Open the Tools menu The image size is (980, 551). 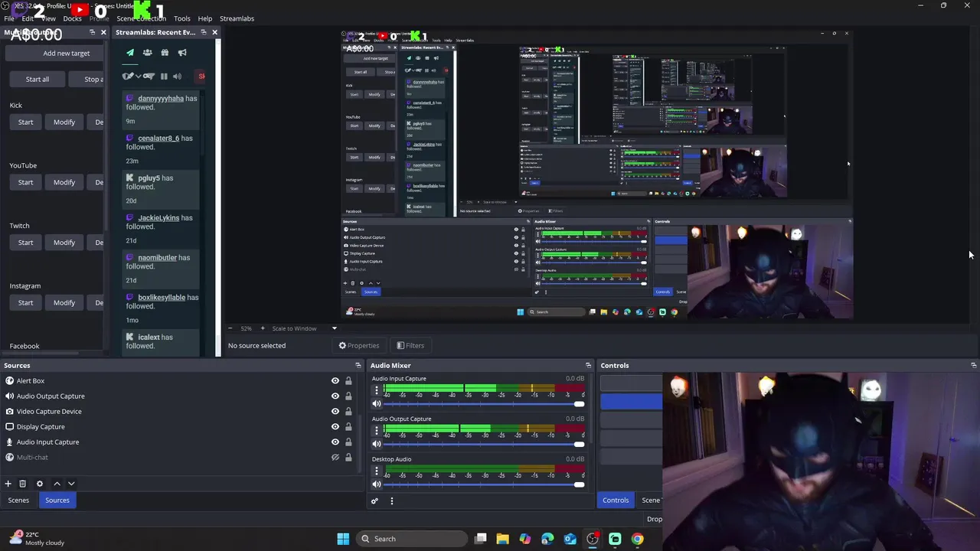[182, 18]
